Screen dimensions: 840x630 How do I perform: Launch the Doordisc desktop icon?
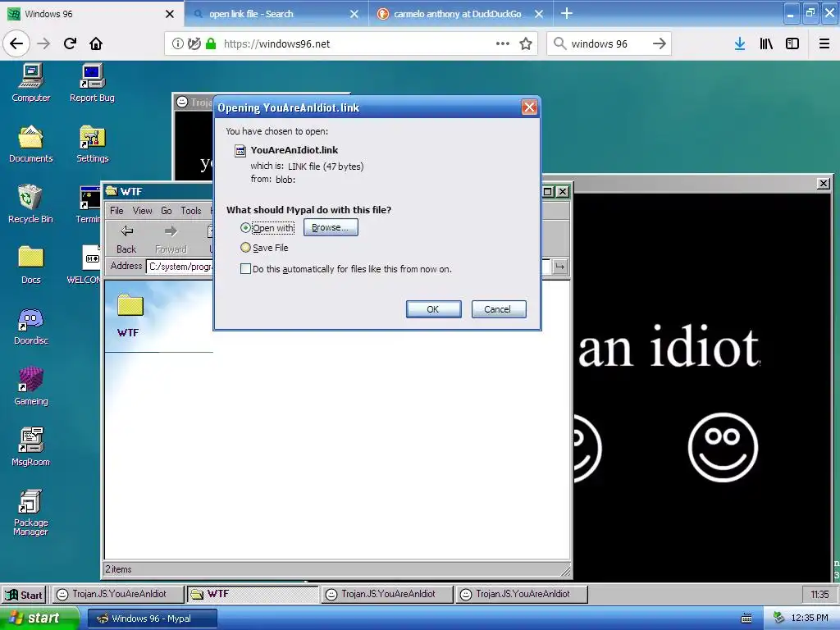31,325
